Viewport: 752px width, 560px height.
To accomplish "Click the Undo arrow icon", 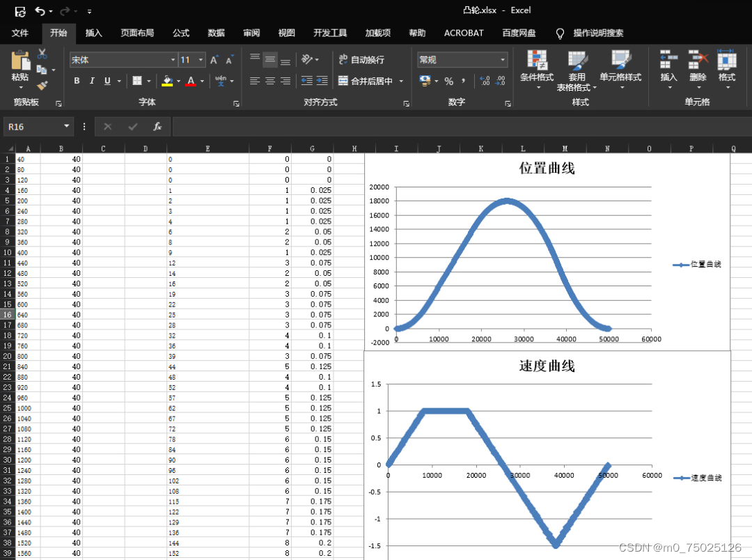I will [x=40, y=11].
